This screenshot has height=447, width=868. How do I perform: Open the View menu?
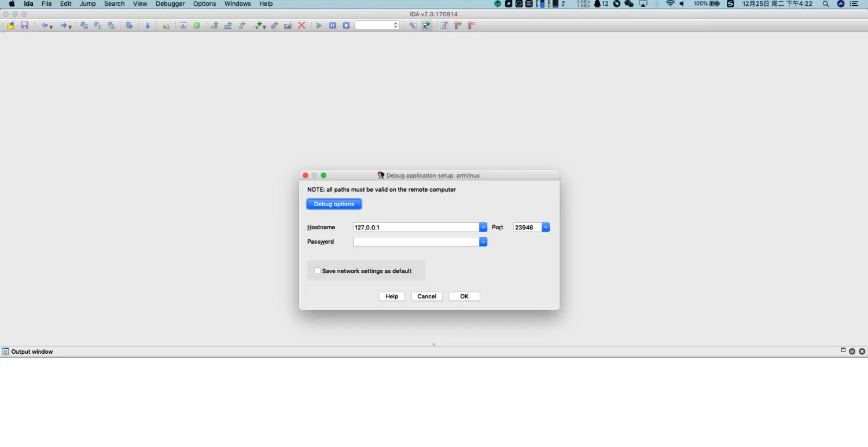click(140, 3)
